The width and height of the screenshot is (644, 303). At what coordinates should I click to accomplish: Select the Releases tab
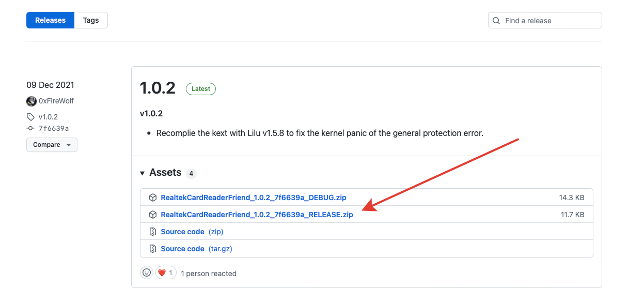pos(51,20)
